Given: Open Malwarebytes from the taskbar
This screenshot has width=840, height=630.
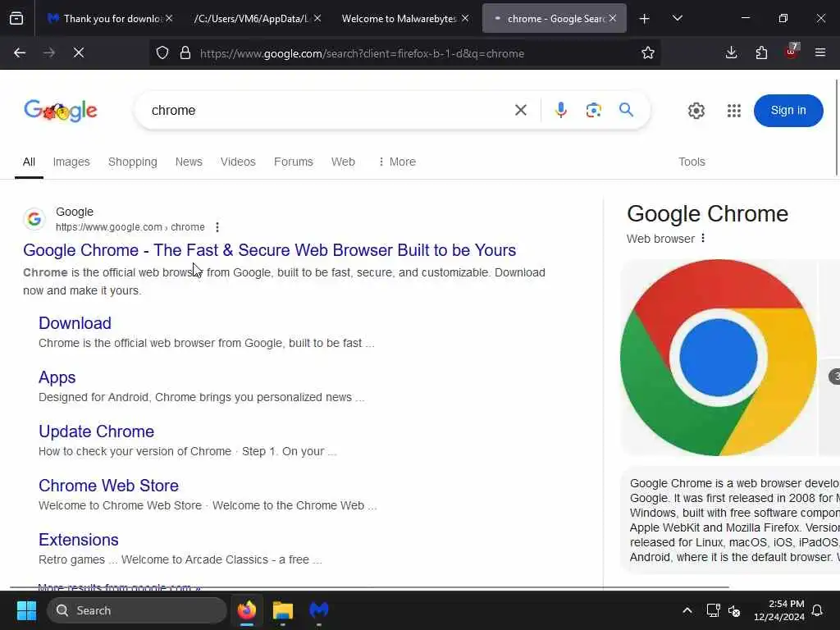Looking at the screenshot, I should (x=319, y=610).
